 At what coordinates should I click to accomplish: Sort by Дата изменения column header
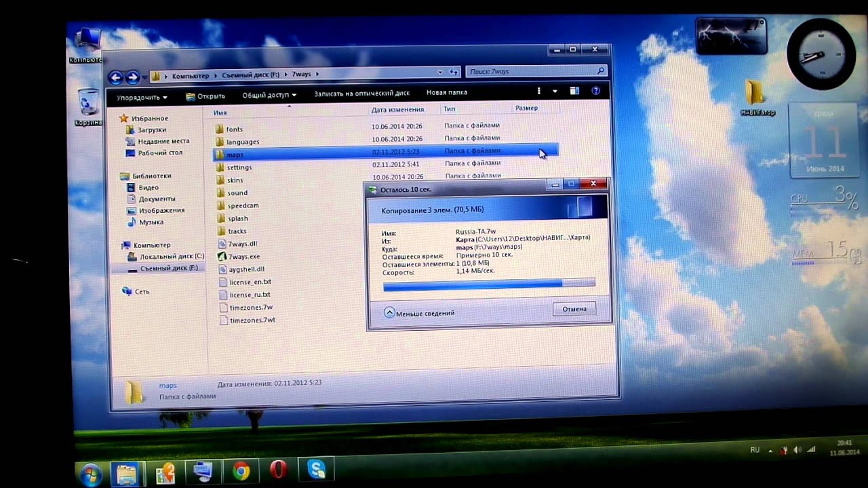click(397, 109)
